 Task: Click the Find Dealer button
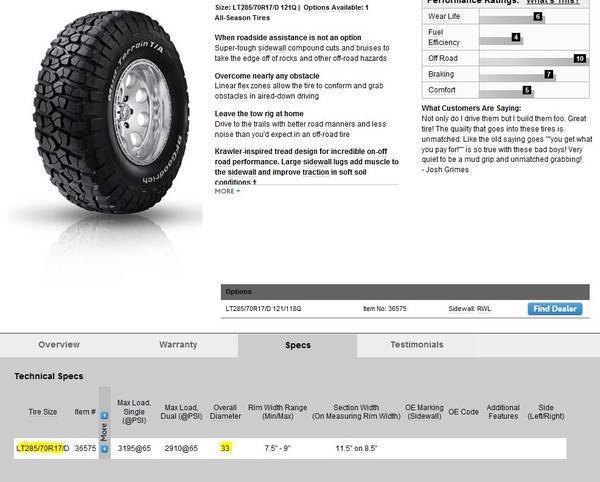pos(555,309)
